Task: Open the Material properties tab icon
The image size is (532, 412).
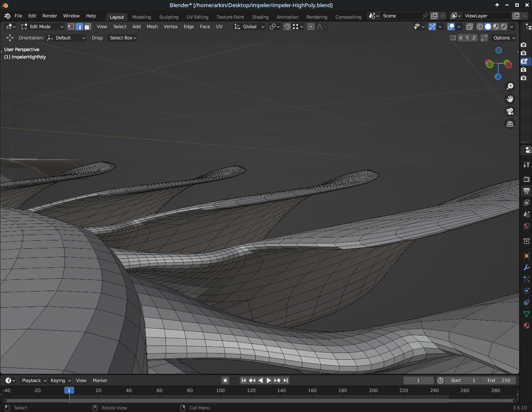Action: click(x=526, y=326)
